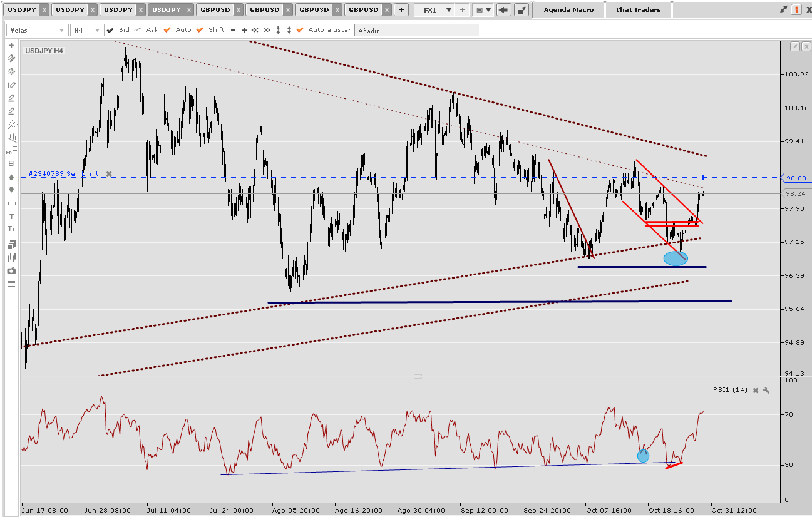This screenshot has width=812, height=517.
Task: Select the up arrow marker tool
Action: point(11,177)
